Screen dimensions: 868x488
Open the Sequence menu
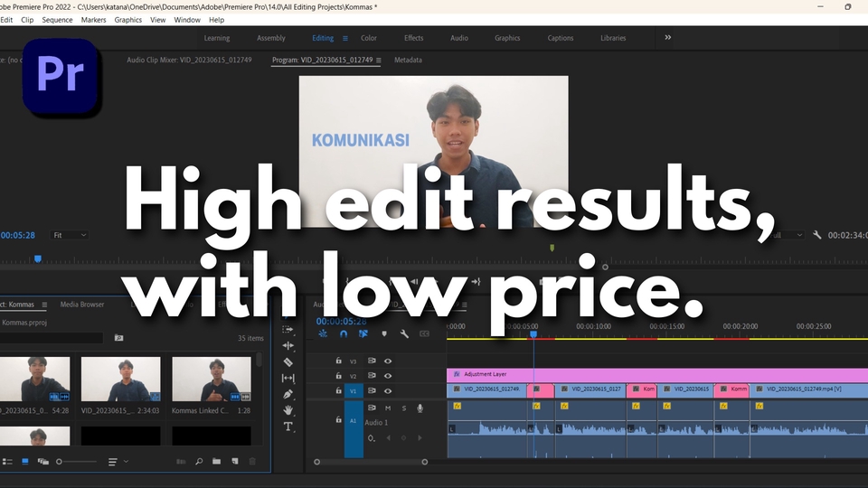[x=57, y=20]
